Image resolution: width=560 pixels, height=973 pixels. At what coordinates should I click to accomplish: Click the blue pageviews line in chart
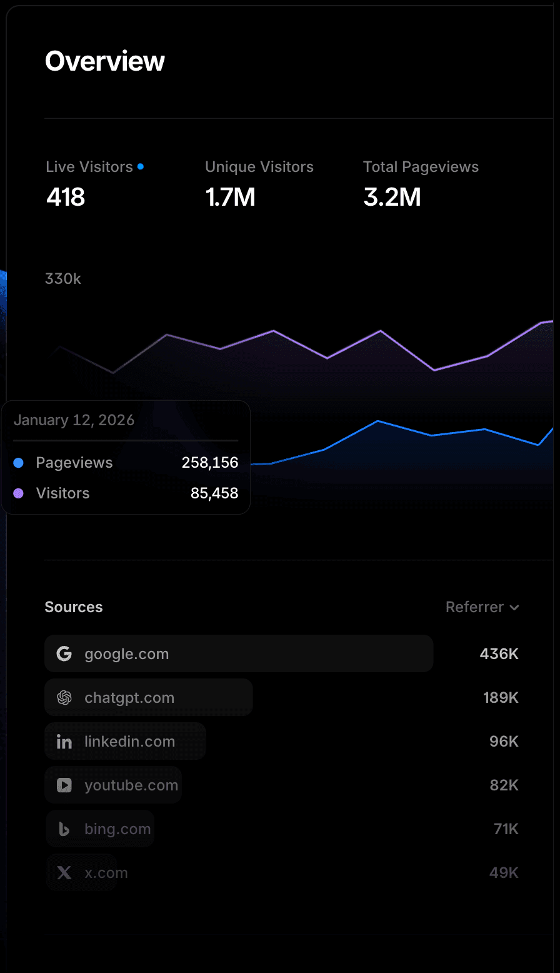[x=377, y=421]
